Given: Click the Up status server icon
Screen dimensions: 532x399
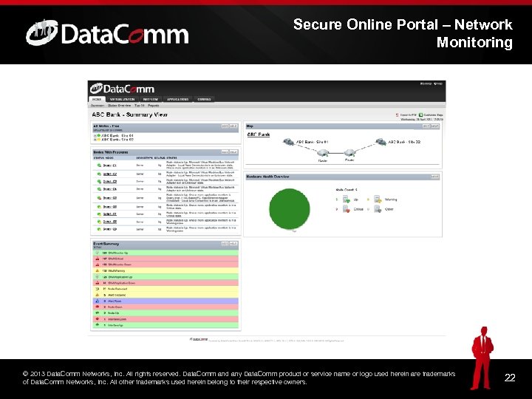Looking at the screenshot, I should [346, 199].
